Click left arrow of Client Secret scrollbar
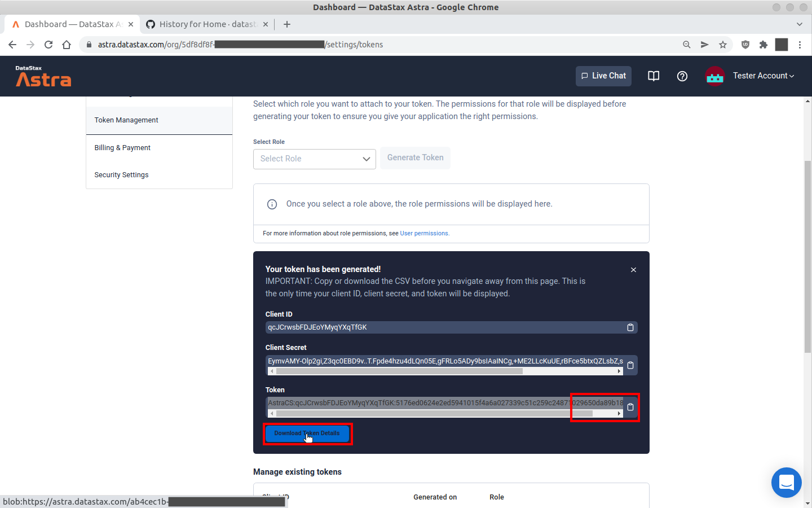Viewport: 812px width, 508px height. click(272, 371)
